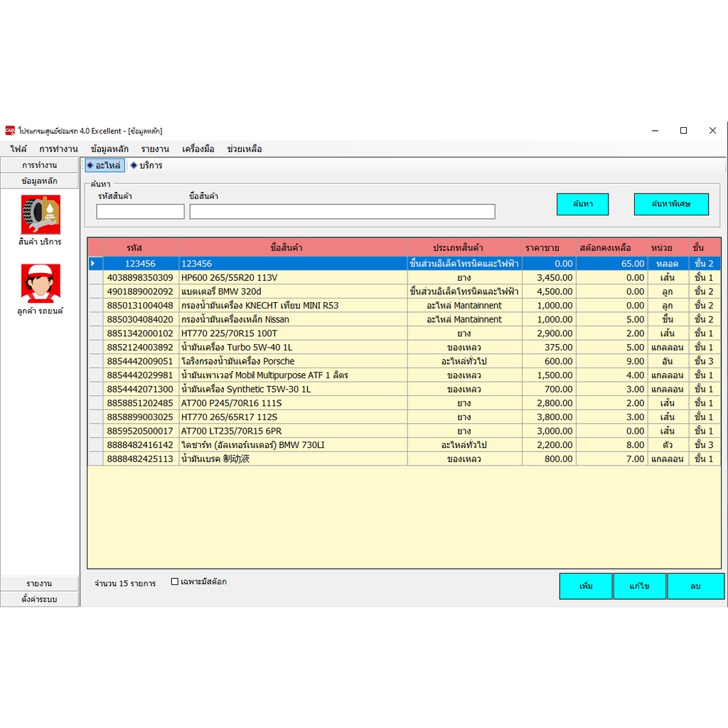Click the ค้นหา search button

tap(583, 204)
